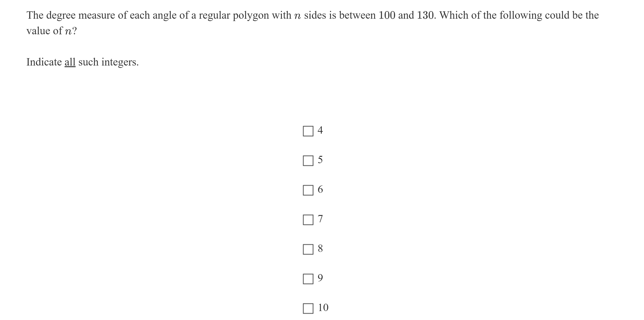This screenshot has height=320, width=644.
Task: Click the number 8 answer label
Action: tap(320, 248)
